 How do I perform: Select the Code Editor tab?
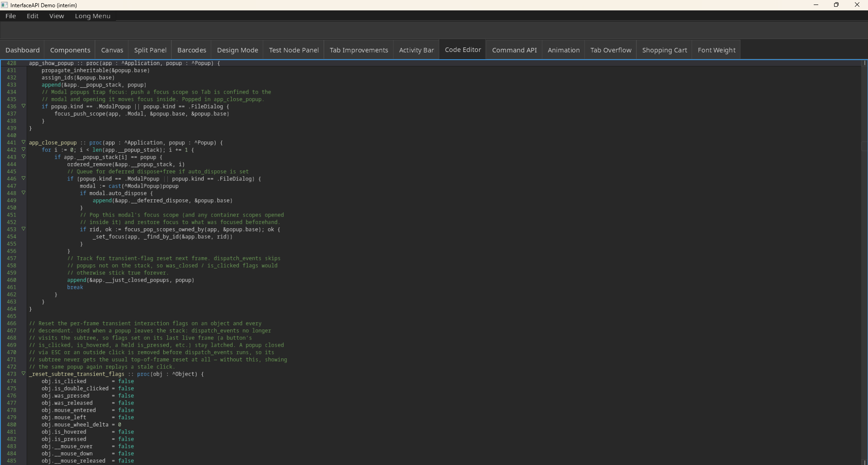(x=463, y=50)
